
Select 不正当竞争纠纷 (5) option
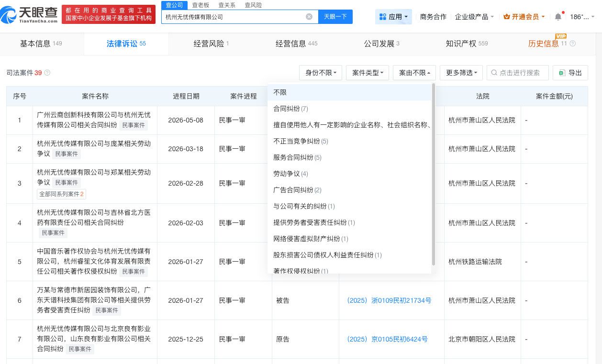(350, 141)
